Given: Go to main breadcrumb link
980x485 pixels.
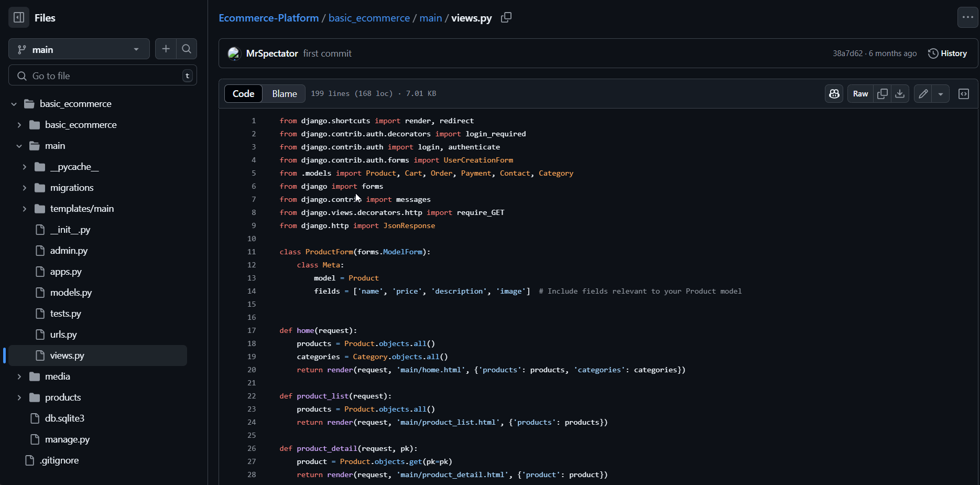Looking at the screenshot, I should click(430, 18).
